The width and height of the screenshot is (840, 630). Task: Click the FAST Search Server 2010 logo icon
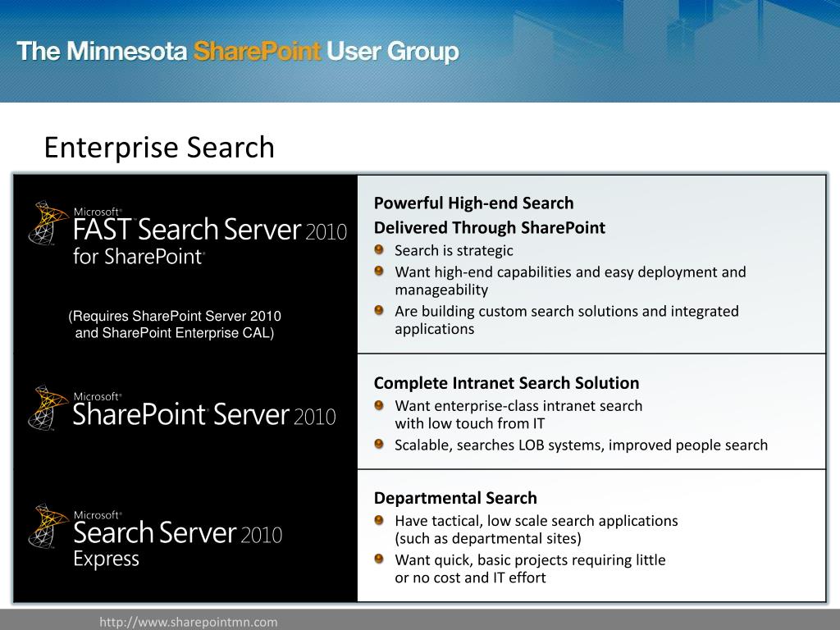click(x=48, y=223)
